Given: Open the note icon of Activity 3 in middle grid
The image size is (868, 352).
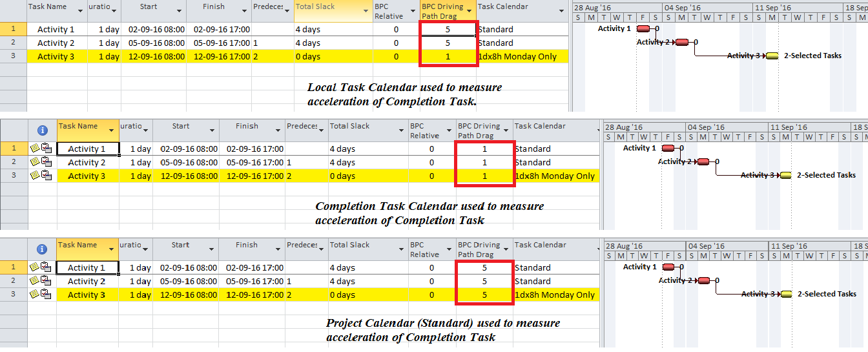Looking at the screenshot, I should tap(35, 176).
